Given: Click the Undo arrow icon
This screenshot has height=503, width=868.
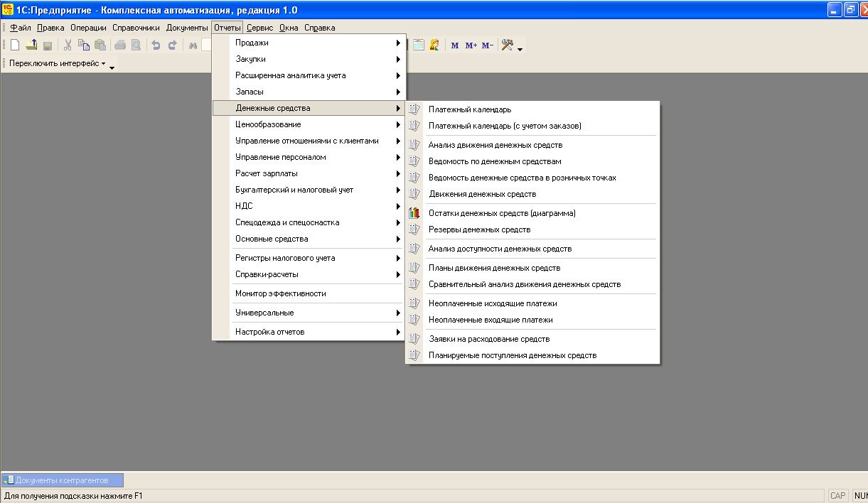Looking at the screenshot, I should pyautogui.click(x=156, y=45).
